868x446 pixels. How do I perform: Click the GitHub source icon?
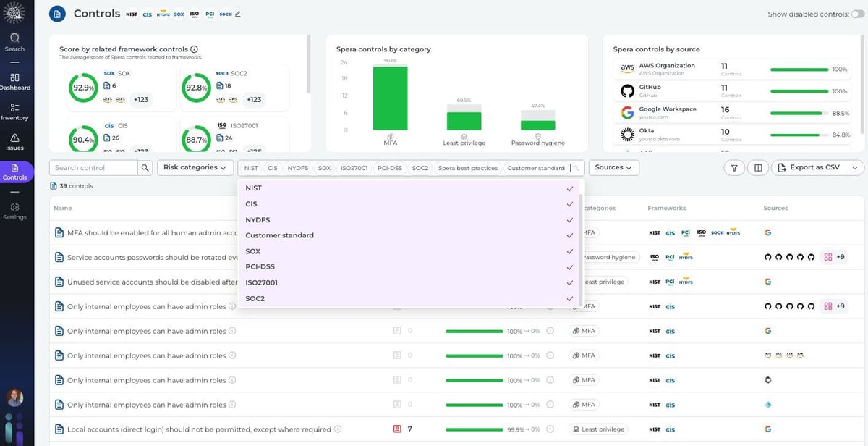click(x=627, y=91)
